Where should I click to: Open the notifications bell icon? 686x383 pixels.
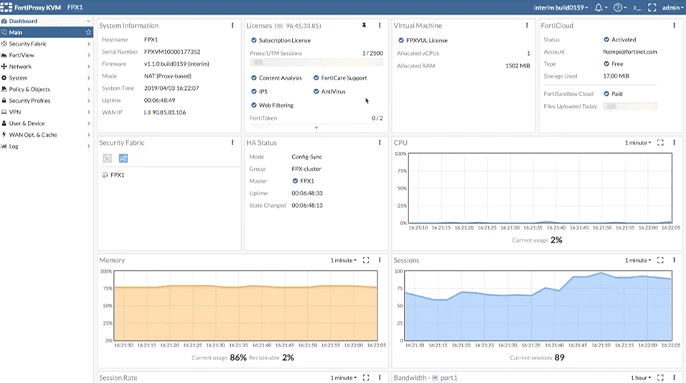point(598,7)
